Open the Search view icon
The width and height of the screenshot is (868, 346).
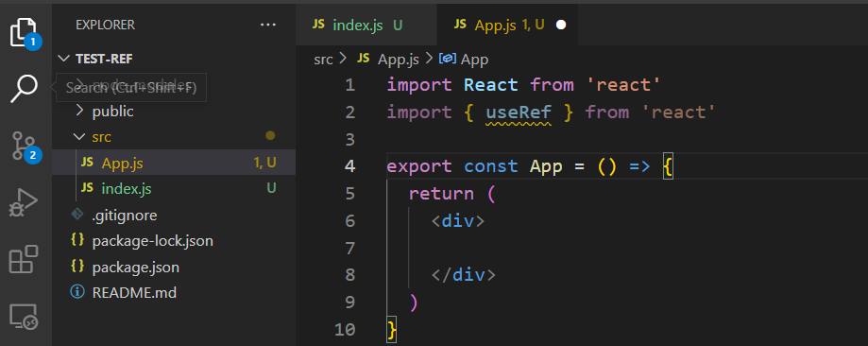(25, 89)
